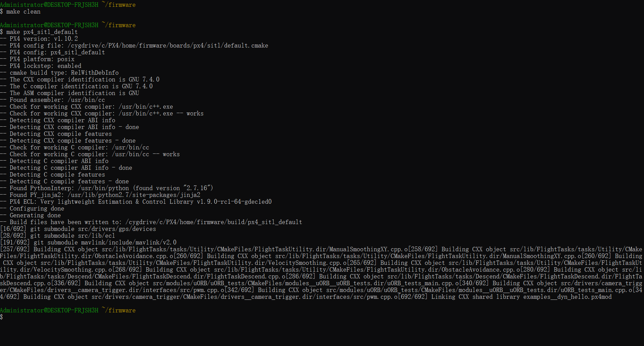This screenshot has height=346, width=644.
Task: Click the 'PX4 platform: posix' line
Action: coord(42,59)
